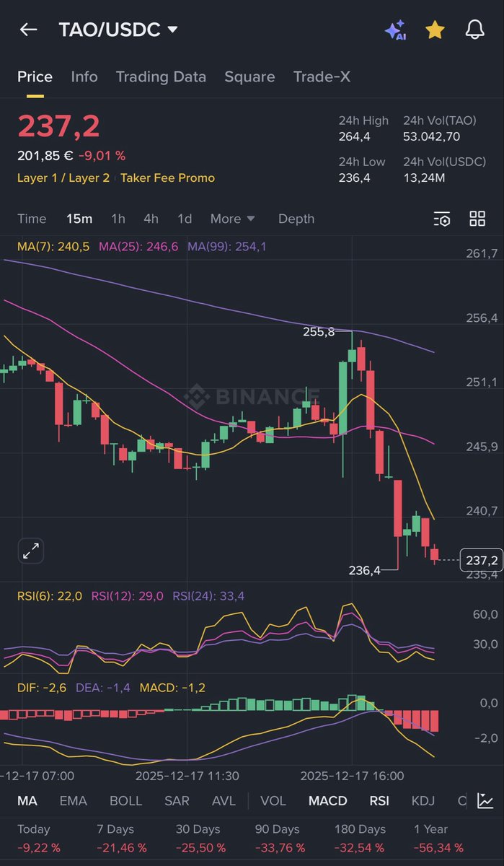Tap the 90 Days -33,76 % performance
The image size is (504, 866).
(280, 838)
